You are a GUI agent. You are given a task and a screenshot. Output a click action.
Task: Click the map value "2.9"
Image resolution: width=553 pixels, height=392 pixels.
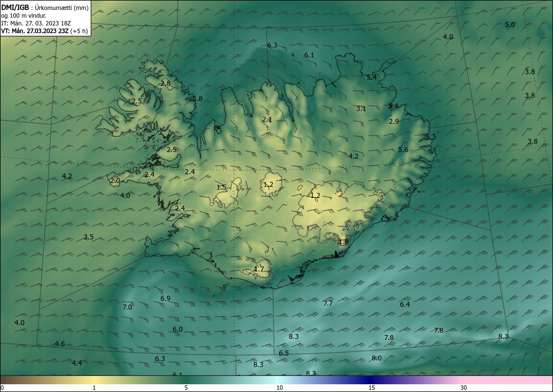(x=394, y=122)
